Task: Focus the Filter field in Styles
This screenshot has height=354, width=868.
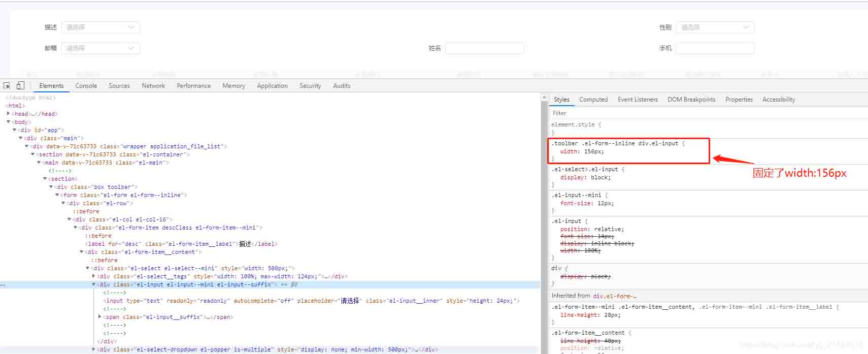Action: [x=708, y=113]
